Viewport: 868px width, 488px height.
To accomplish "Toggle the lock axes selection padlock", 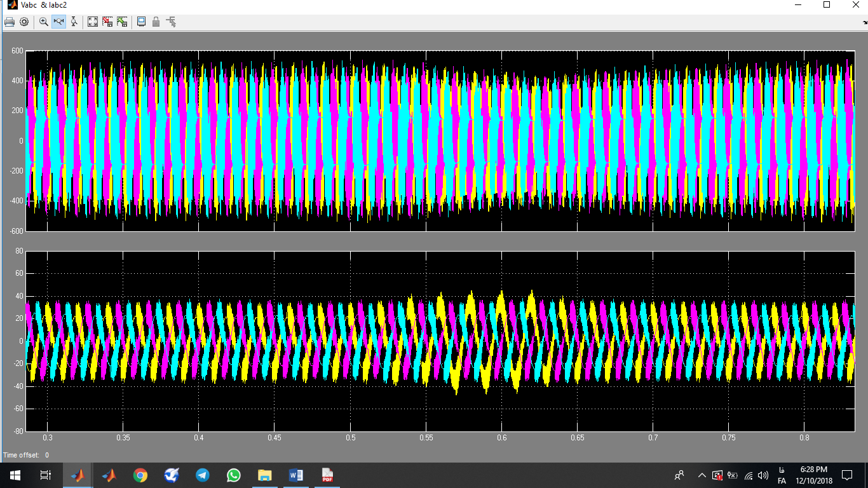I will coord(156,22).
